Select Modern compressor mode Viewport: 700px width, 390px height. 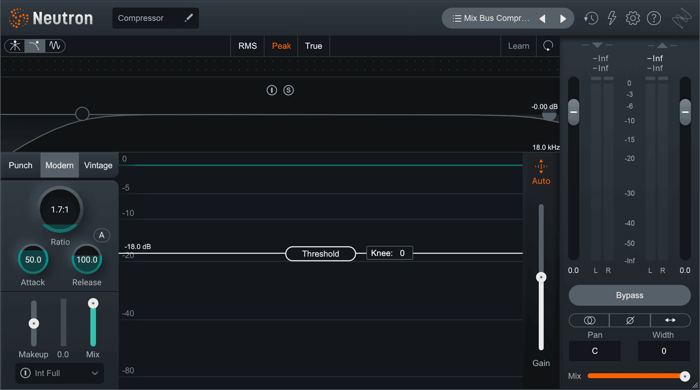59,165
